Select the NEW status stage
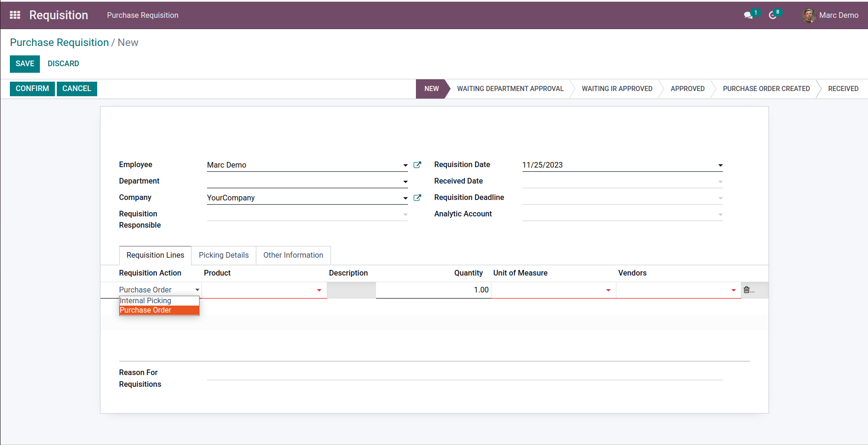Screen dimensions: 868x445 click(431, 89)
